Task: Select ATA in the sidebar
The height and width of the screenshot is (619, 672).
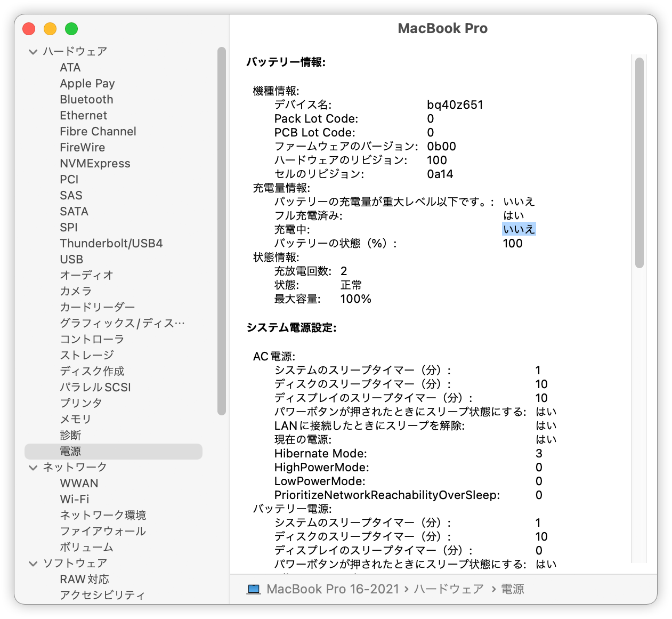Action: click(x=70, y=68)
